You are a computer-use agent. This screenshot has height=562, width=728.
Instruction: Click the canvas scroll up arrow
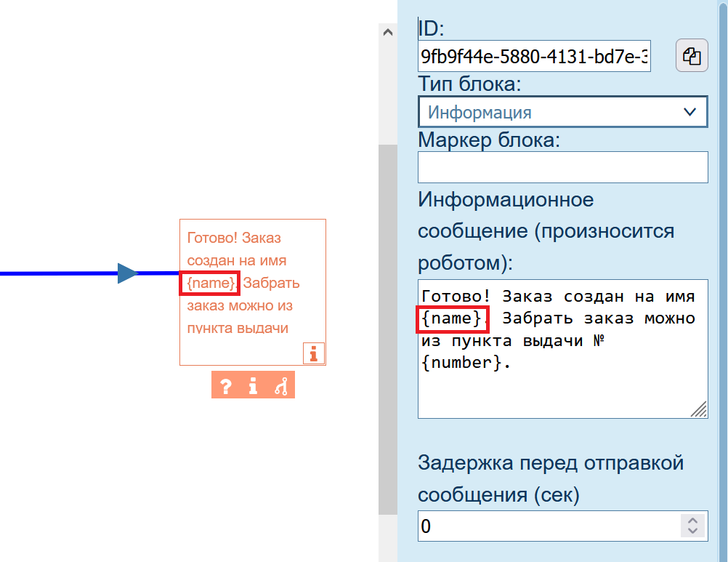click(388, 32)
